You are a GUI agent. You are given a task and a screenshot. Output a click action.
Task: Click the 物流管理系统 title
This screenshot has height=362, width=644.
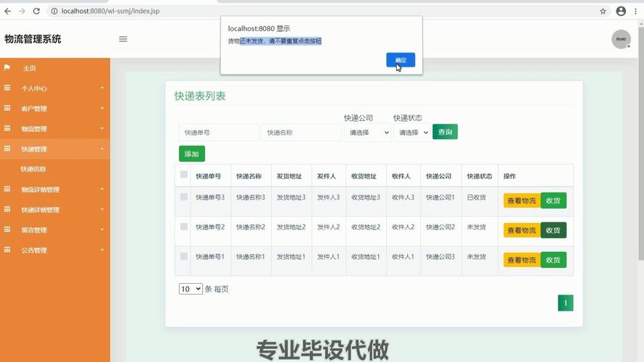(33, 39)
